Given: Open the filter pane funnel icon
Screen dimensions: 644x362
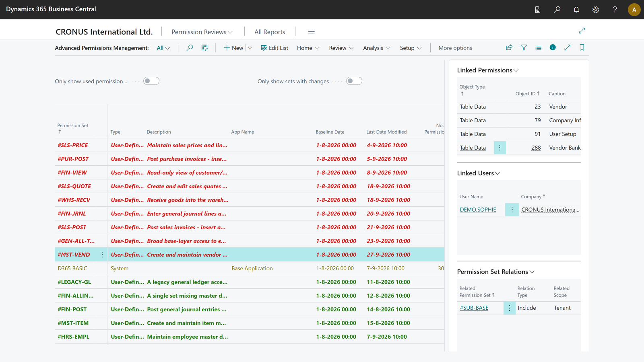Looking at the screenshot, I should pyautogui.click(x=524, y=47).
